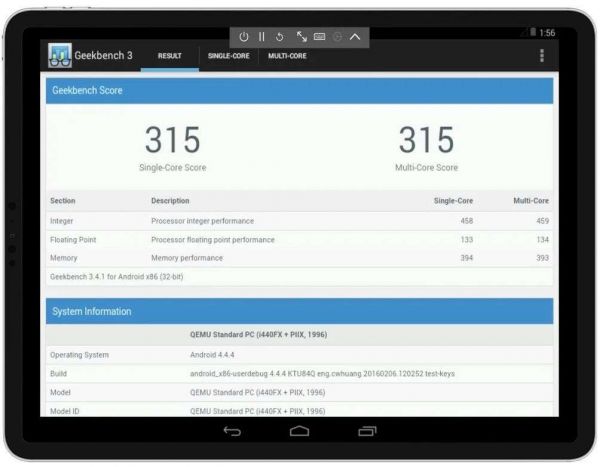This screenshot has width=600, height=467.
Task: Click the Integer performance row
Action: click(299, 220)
